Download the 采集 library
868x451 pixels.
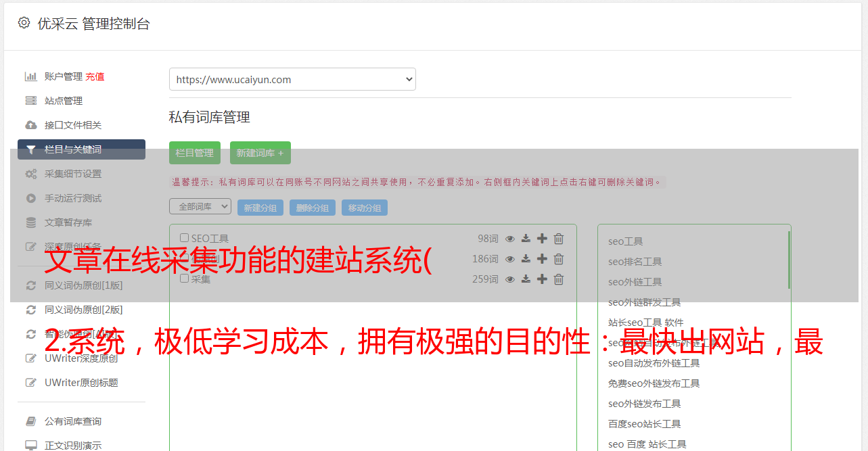click(526, 279)
